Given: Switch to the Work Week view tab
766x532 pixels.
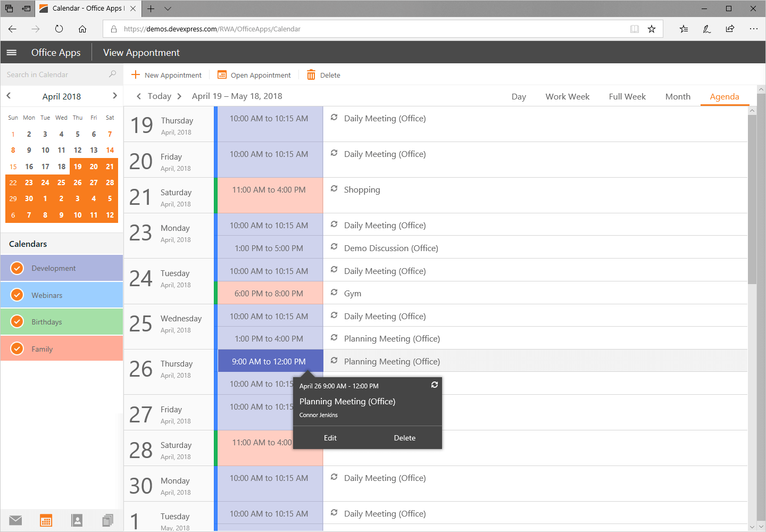Looking at the screenshot, I should click(568, 96).
